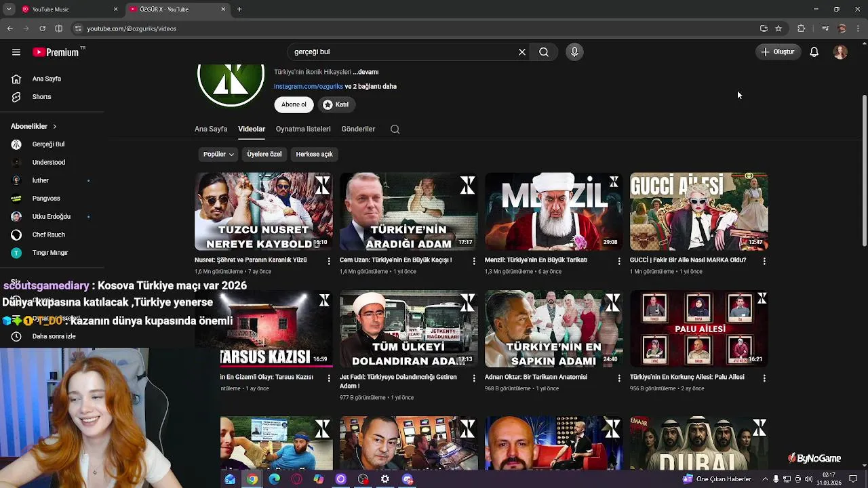Click the search magnifier button
Viewport: 868px width, 488px height.
point(544,52)
